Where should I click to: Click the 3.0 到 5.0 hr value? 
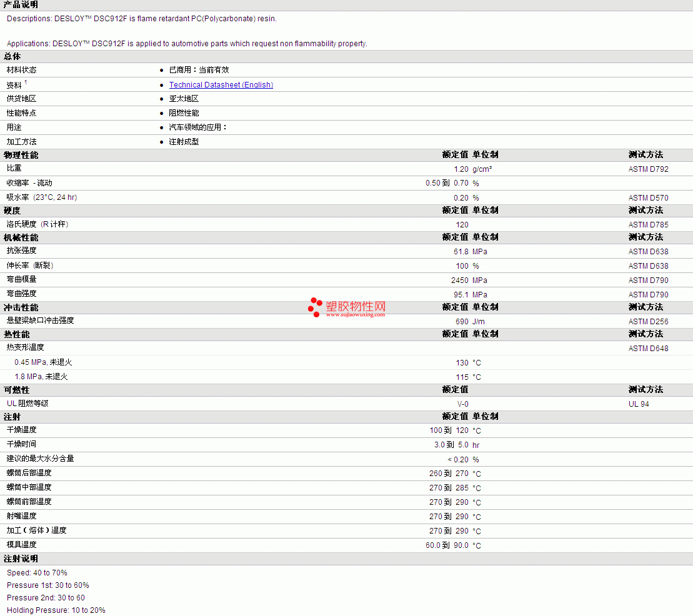click(457, 445)
